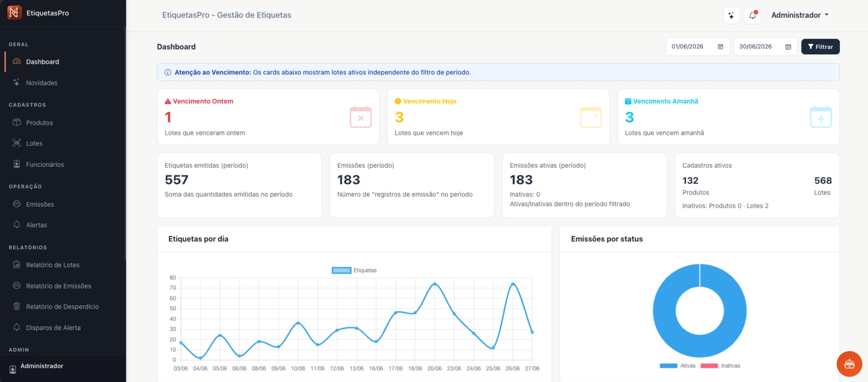The image size is (868, 382).
Task: Click the EtiquetasPro logo icon
Action: [14, 13]
